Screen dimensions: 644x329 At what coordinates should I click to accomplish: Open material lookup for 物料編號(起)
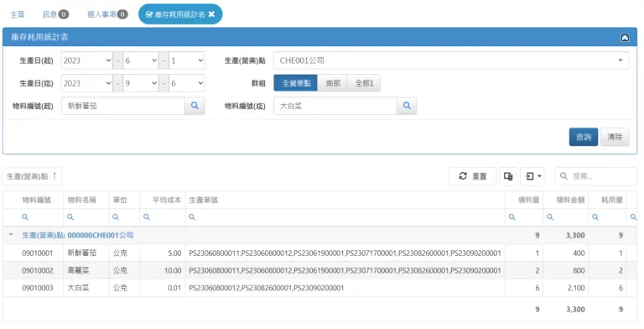(x=195, y=106)
